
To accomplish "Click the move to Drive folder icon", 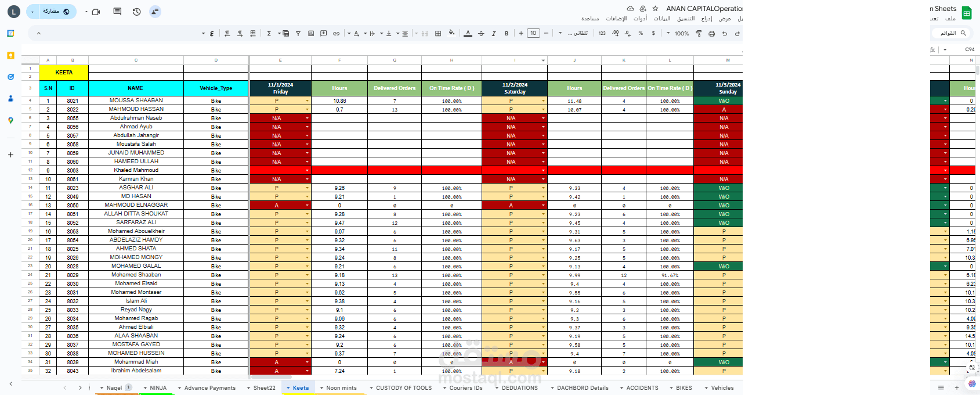I will click(643, 9).
